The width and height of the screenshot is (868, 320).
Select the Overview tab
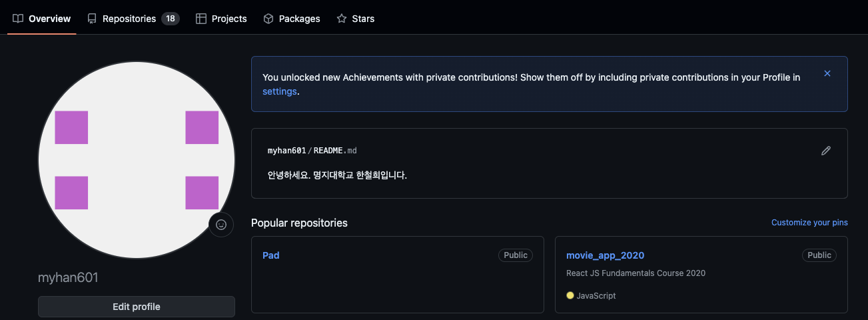click(41, 19)
